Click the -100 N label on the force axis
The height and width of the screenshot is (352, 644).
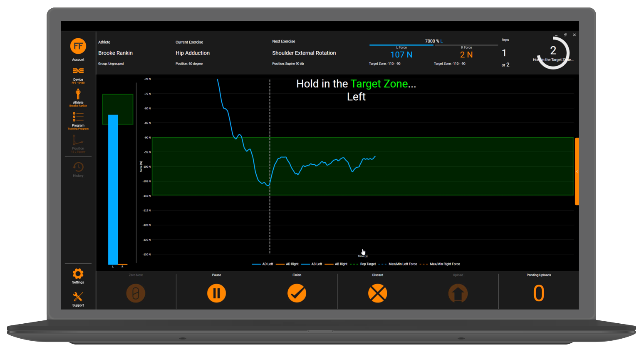point(146,167)
